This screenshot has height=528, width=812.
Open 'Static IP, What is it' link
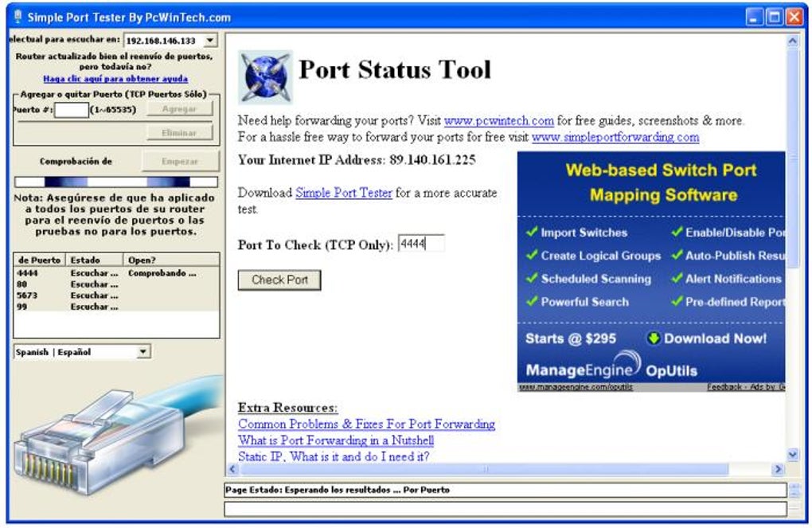coord(334,456)
